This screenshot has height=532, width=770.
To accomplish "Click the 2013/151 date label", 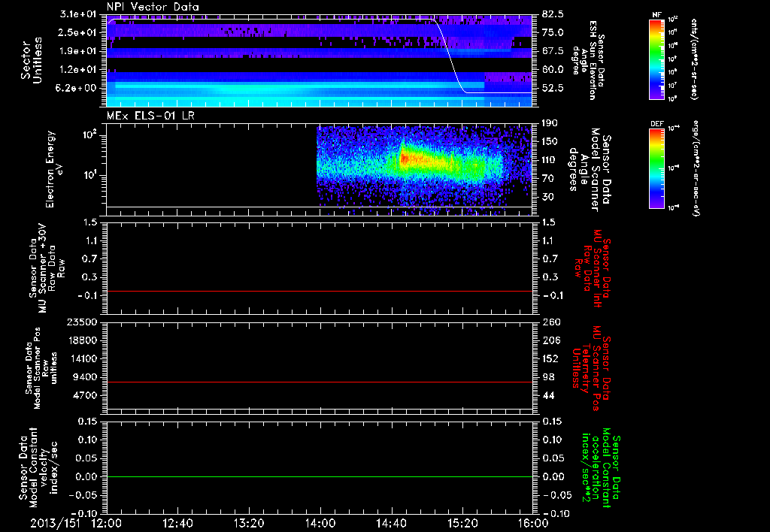I will pyautogui.click(x=55, y=523).
